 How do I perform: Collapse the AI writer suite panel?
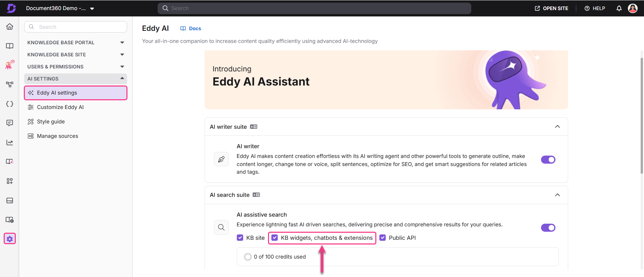click(x=557, y=126)
